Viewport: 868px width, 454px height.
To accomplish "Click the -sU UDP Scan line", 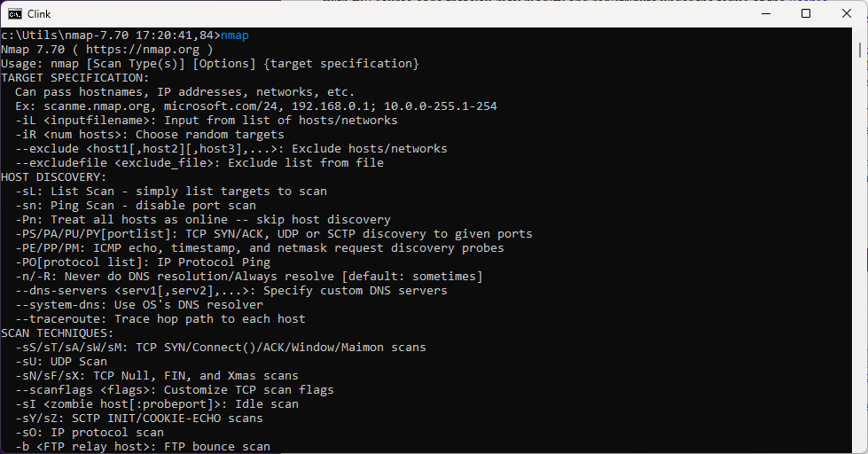I will coord(60,362).
